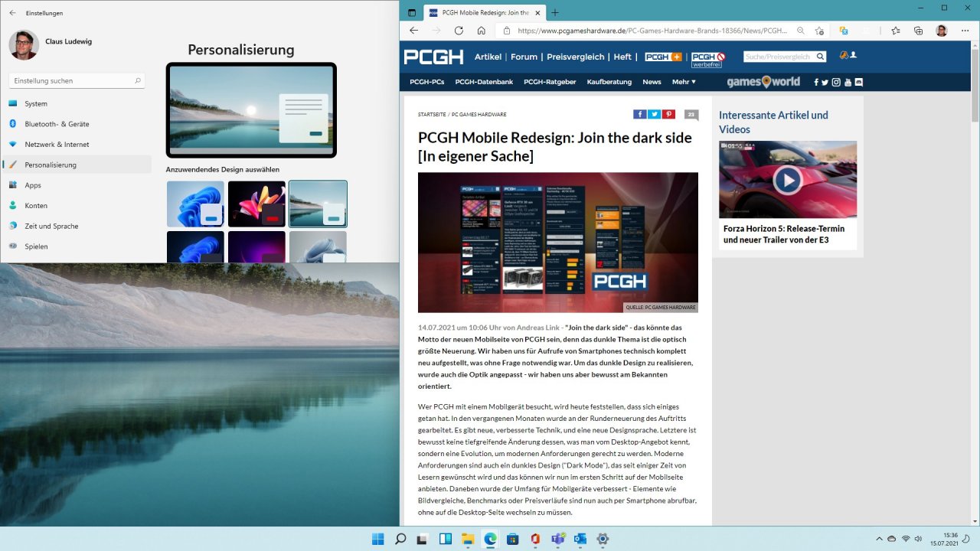The height and width of the screenshot is (551, 980).
Task: Open Spielen settings category
Action: coord(77,246)
